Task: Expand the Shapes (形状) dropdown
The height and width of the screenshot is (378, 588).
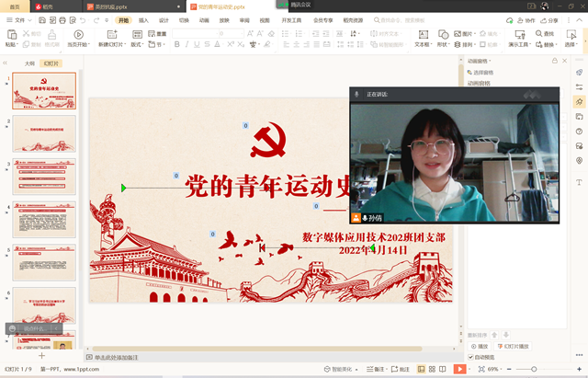Action: [444, 43]
